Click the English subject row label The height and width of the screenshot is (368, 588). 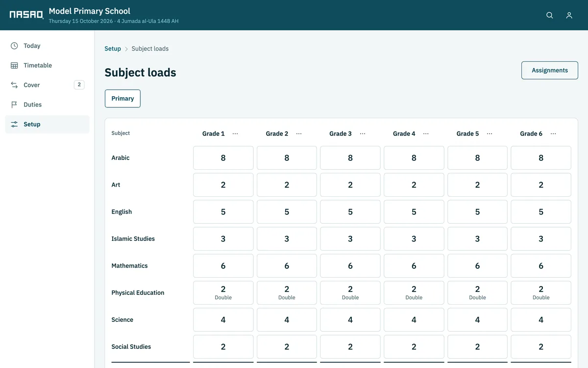pos(122,212)
